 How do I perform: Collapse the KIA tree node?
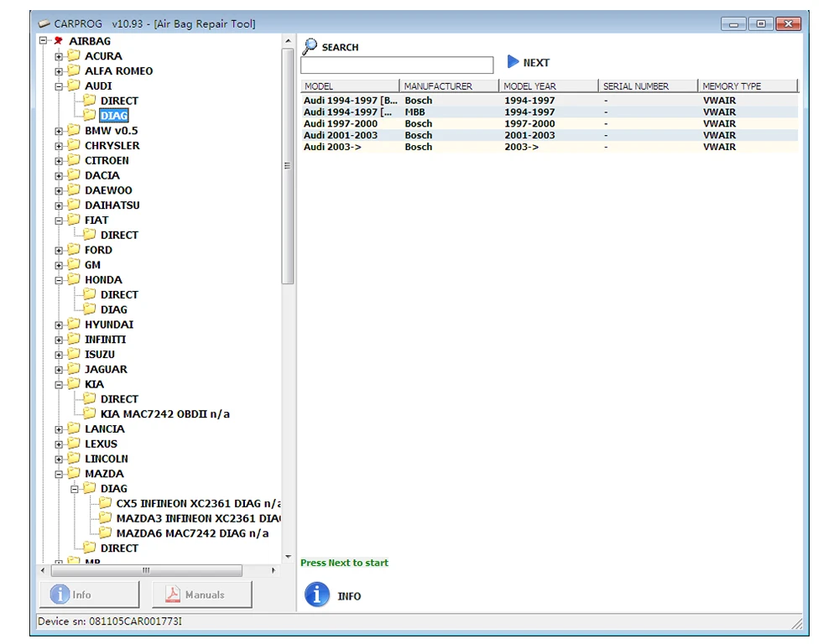coord(59,385)
